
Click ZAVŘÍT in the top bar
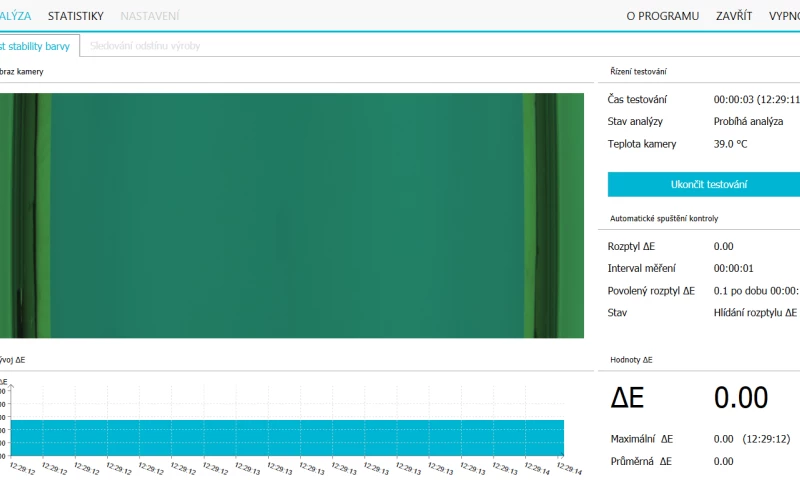pos(734,16)
